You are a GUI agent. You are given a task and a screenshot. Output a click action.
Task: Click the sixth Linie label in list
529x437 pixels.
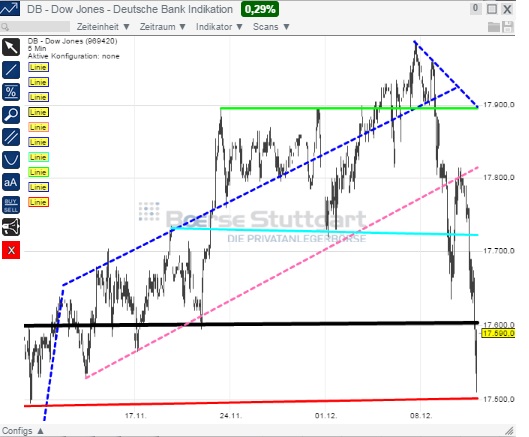click(x=38, y=142)
